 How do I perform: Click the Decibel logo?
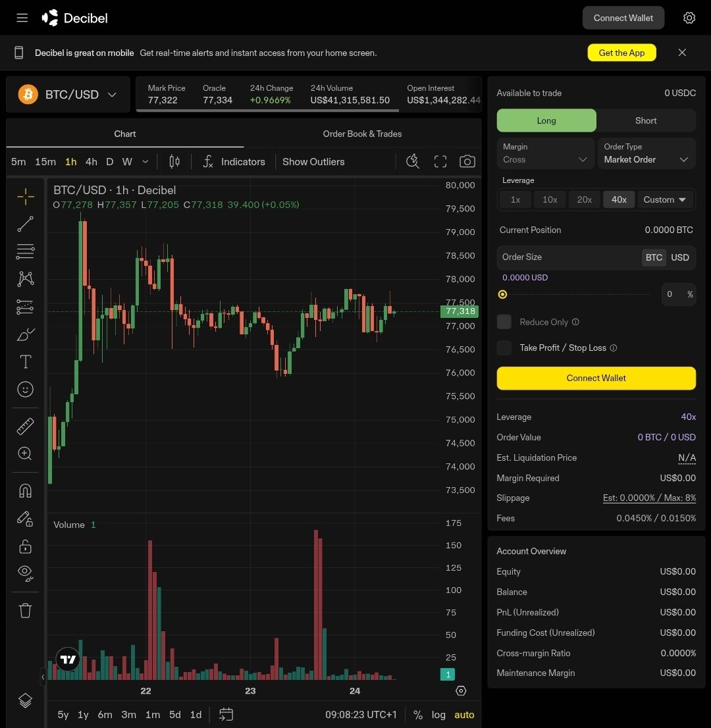(x=75, y=18)
